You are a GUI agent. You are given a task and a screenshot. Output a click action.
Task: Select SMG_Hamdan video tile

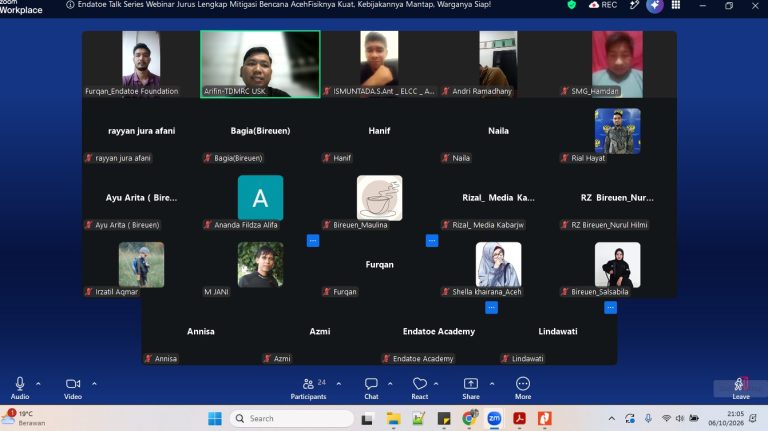tap(617, 64)
